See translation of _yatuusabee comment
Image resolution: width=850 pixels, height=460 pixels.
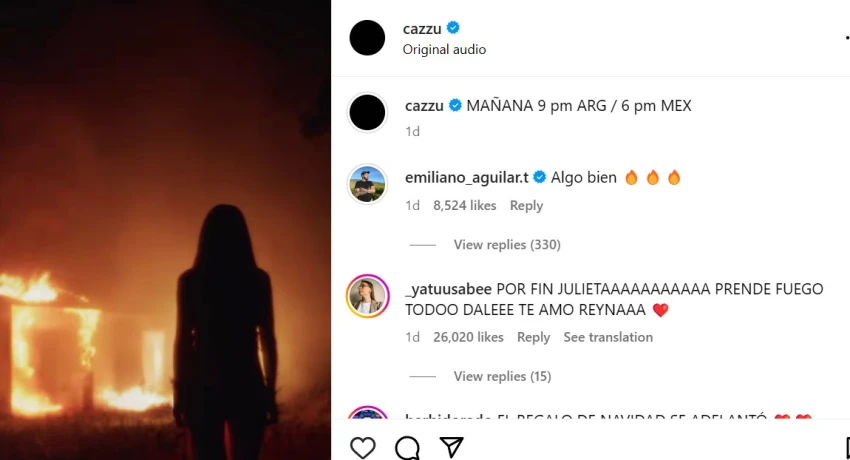point(608,338)
